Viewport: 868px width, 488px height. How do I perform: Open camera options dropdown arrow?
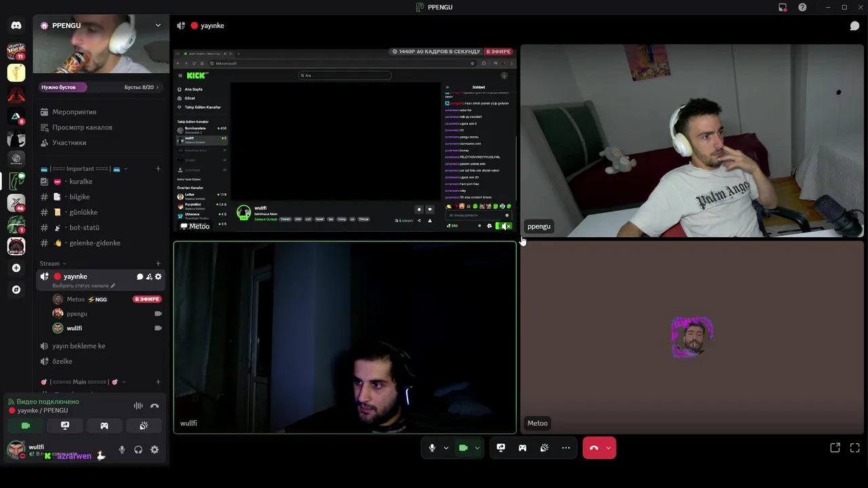(x=477, y=448)
